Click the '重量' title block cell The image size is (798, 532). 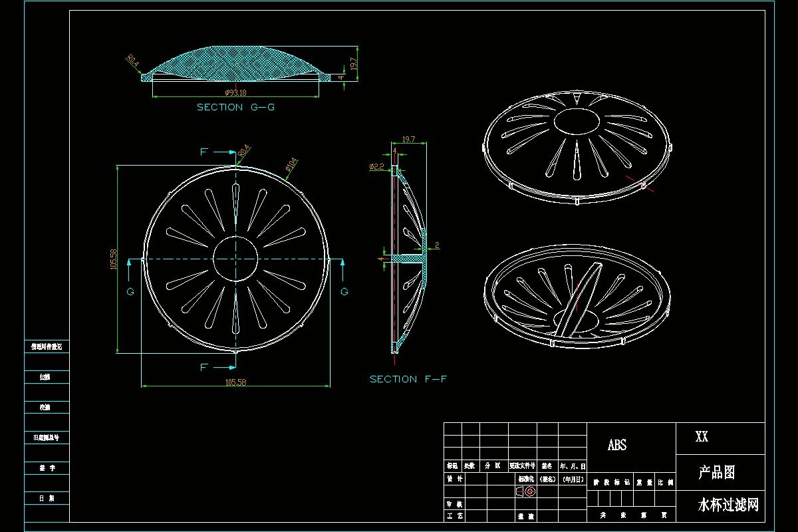644,483
